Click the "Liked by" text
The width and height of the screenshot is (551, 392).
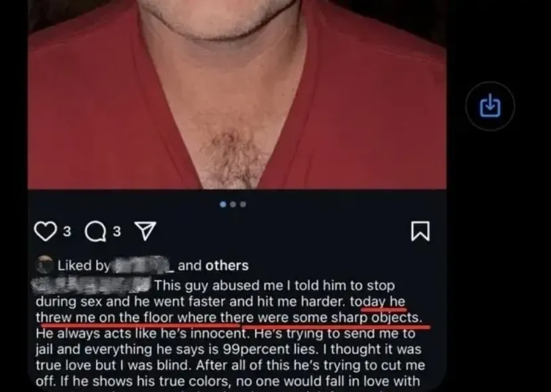tap(84, 265)
